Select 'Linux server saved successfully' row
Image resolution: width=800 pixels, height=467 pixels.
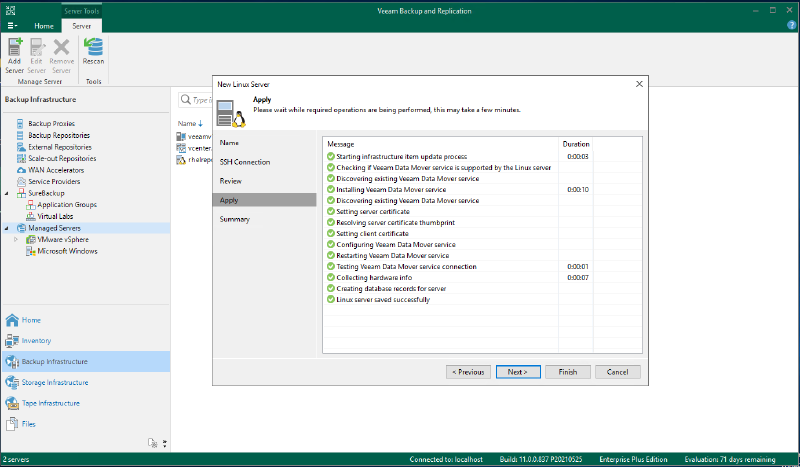tap(483, 300)
